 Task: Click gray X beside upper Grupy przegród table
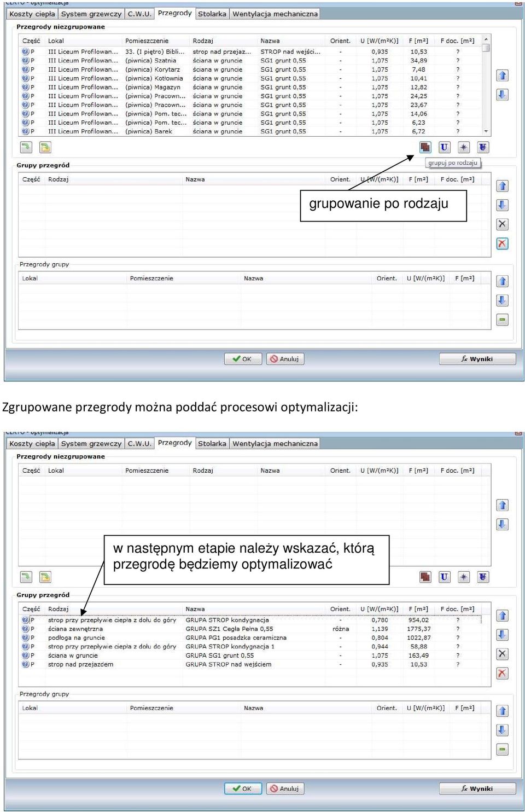tap(503, 224)
